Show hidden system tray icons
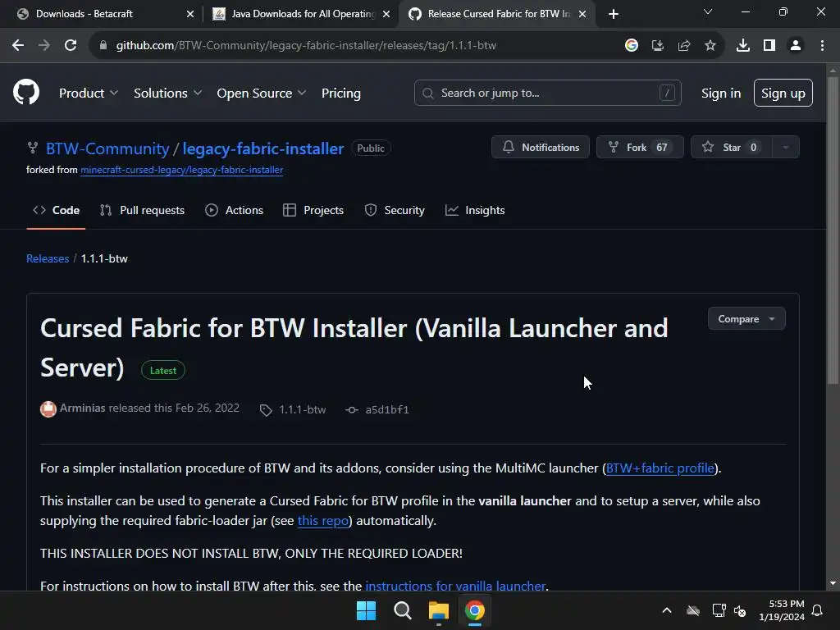 pos(667,610)
